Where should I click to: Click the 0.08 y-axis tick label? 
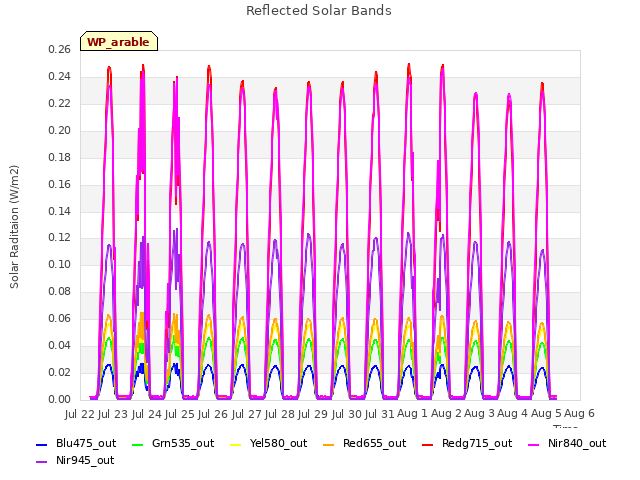click(x=60, y=291)
